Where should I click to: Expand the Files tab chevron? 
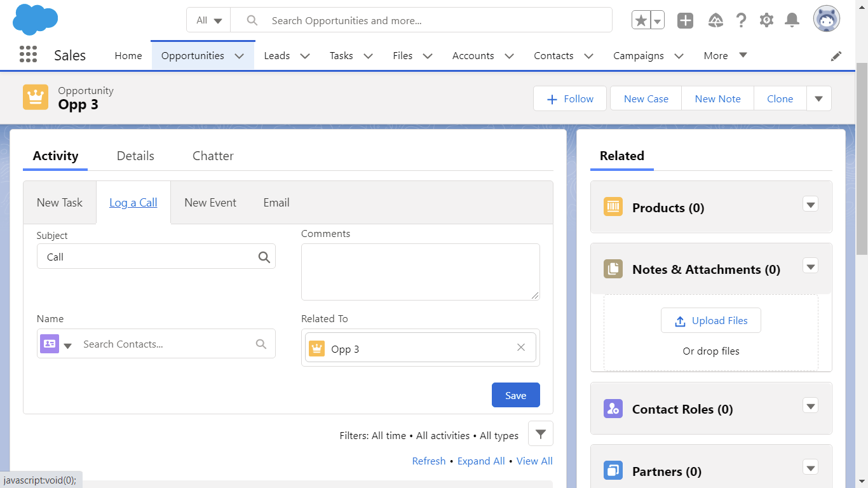point(428,56)
